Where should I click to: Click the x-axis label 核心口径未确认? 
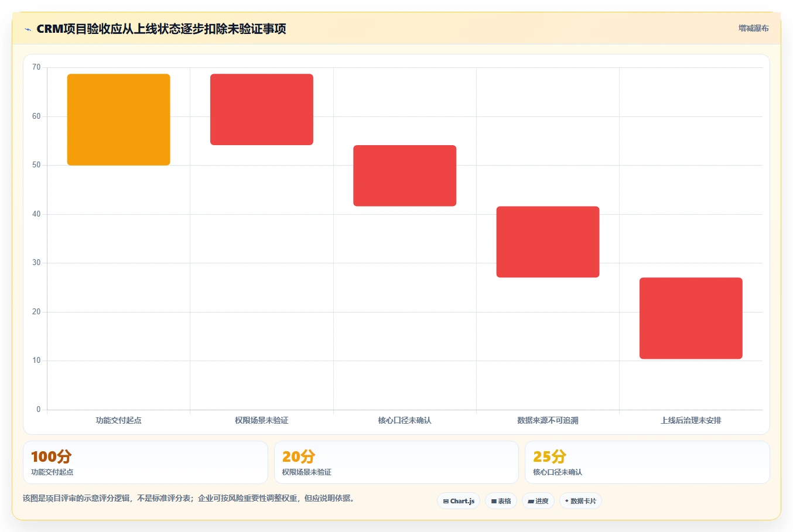405,420
